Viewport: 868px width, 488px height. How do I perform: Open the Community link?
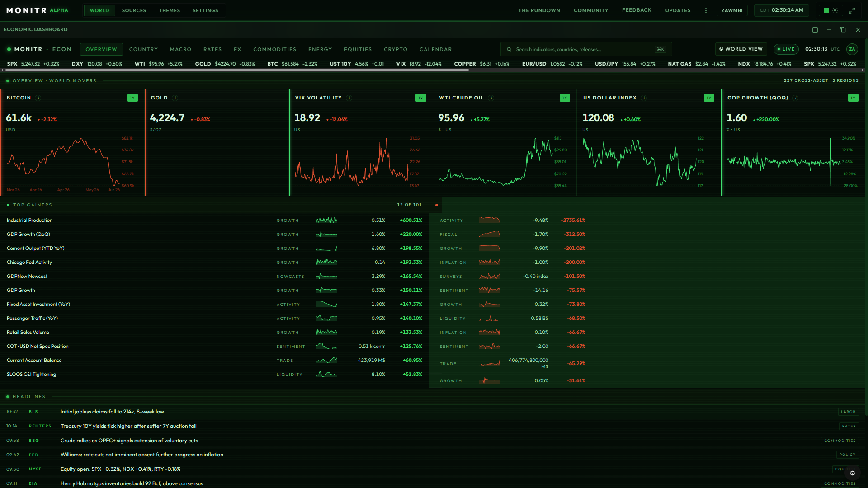pos(591,10)
